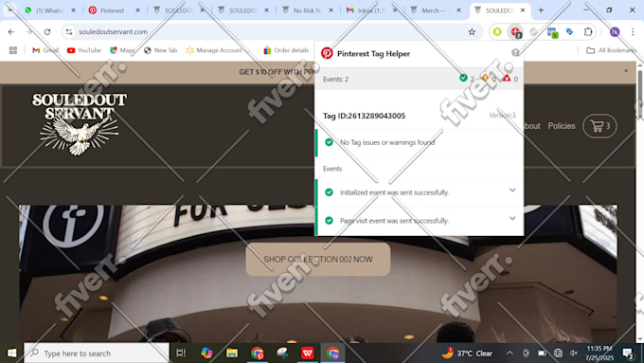Click the muted volume icon
The height and width of the screenshot is (363, 644).
pyautogui.click(x=574, y=354)
